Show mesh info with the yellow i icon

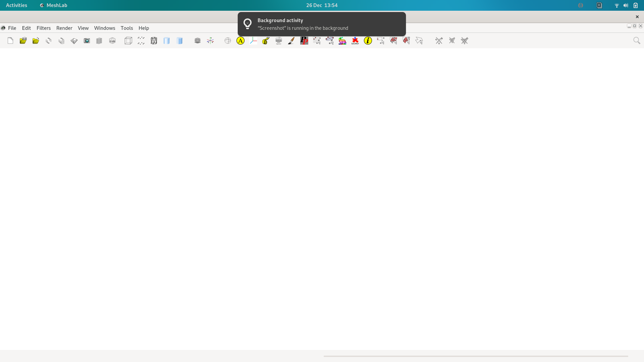pyautogui.click(x=368, y=41)
